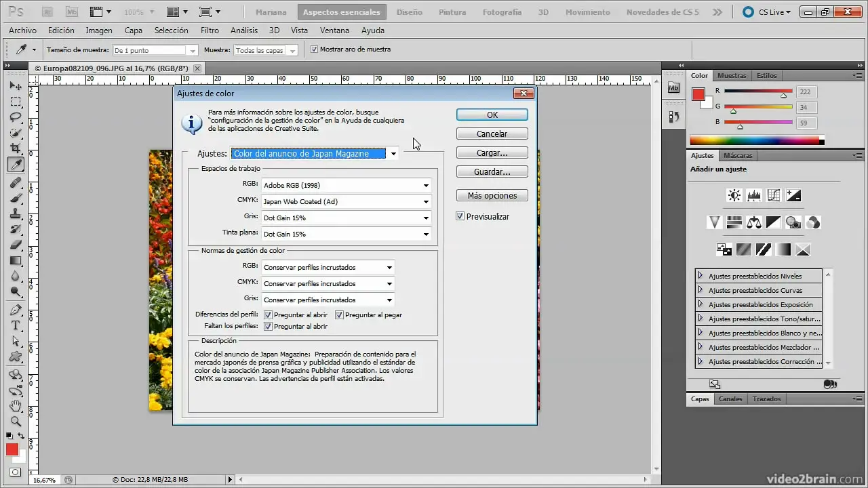Add a Photo Filter adjustment

point(793,222)
